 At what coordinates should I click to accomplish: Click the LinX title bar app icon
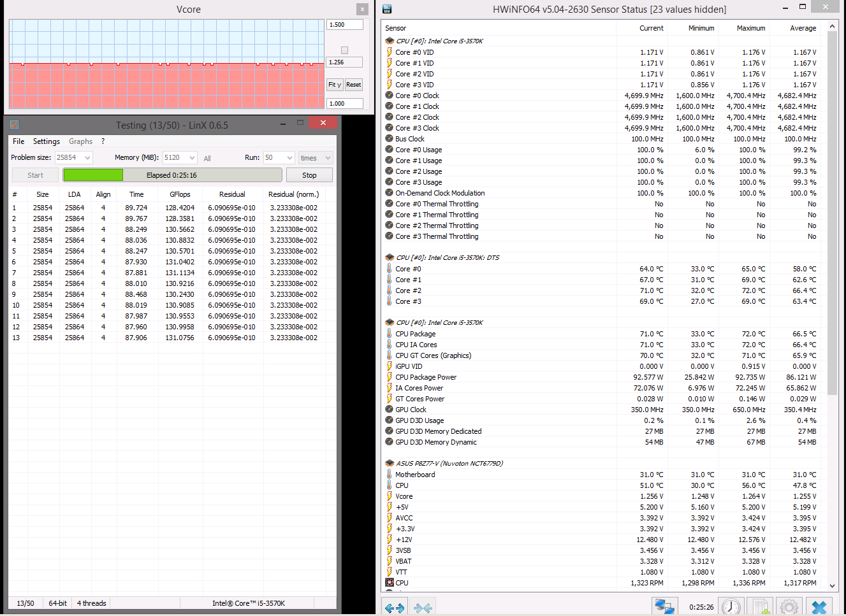pos(15,125)
